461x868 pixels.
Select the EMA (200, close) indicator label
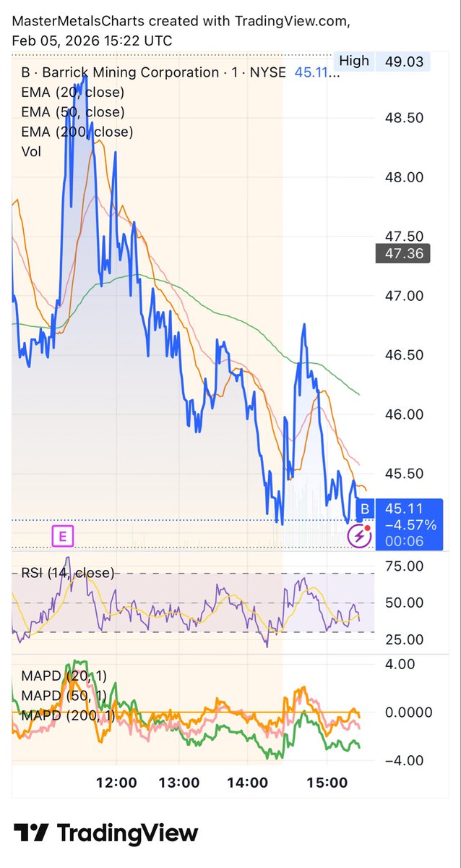coord(77,132)
